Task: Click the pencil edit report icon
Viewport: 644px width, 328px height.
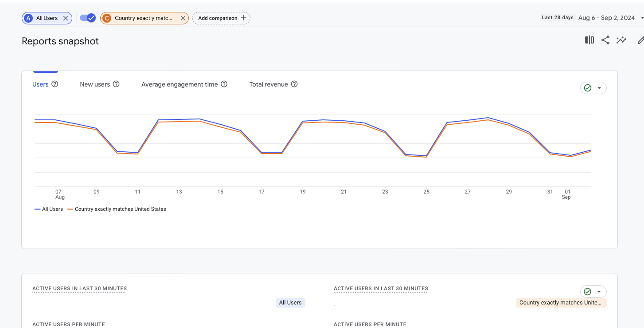Action: click(640, 40)
